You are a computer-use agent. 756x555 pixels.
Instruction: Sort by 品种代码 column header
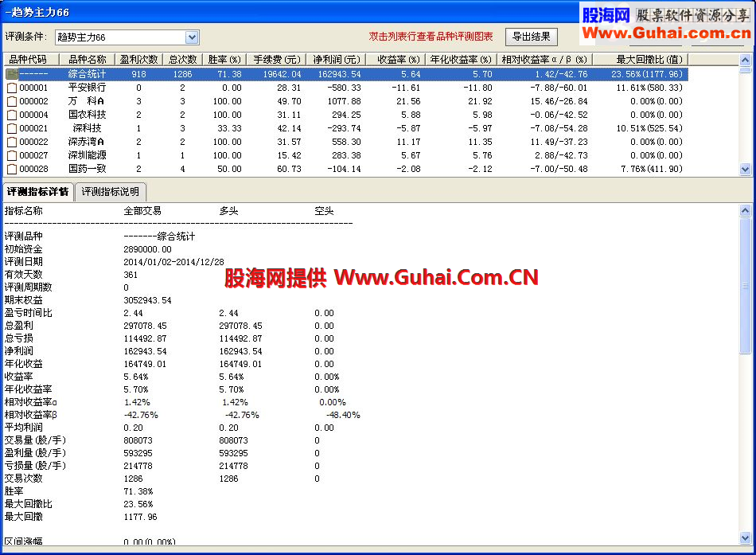click(x=31, y=60)
